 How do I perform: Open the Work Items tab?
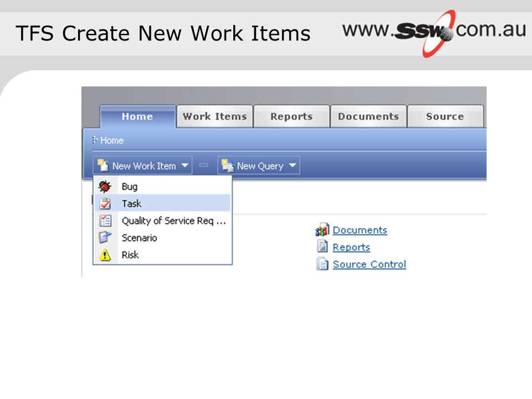coord(215,116)
